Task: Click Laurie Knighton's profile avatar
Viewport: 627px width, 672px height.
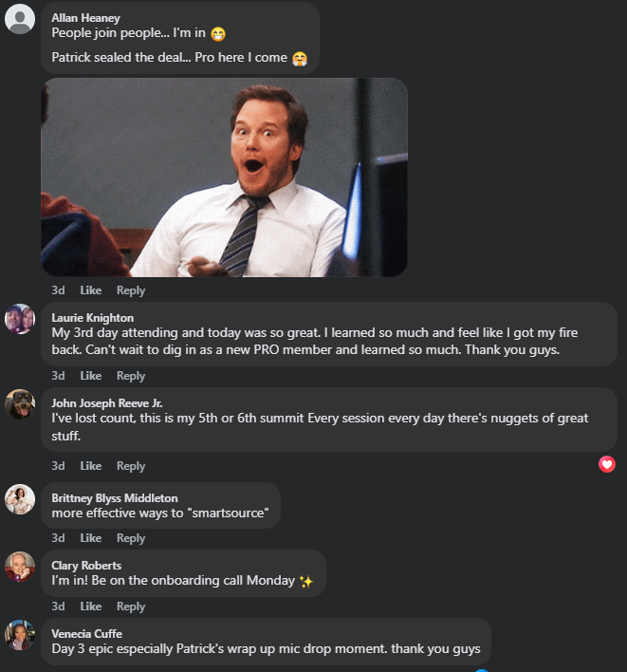Action: tap(20, 319)
